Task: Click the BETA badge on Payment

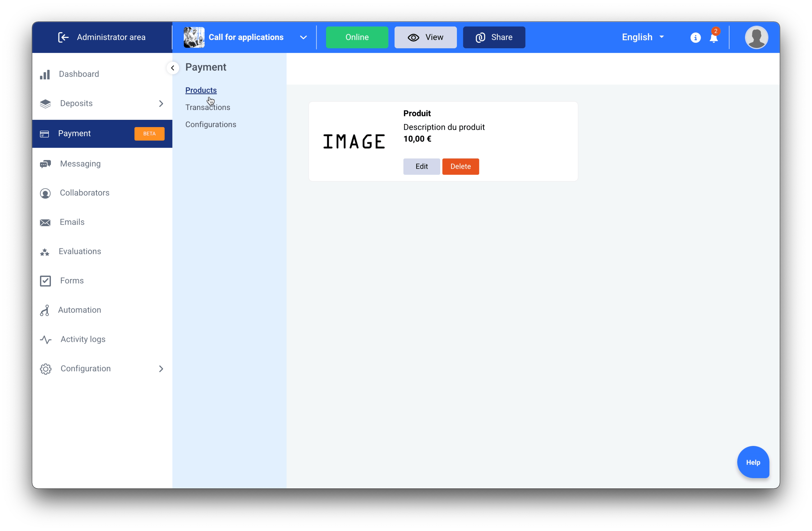Action: [x=150, y=134]
